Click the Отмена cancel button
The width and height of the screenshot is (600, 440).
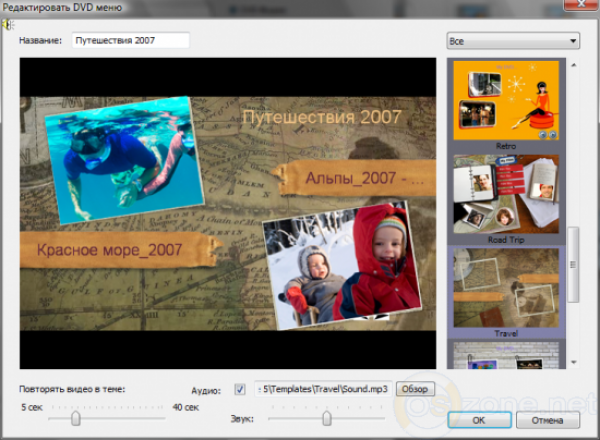click(x=548, y=419)
